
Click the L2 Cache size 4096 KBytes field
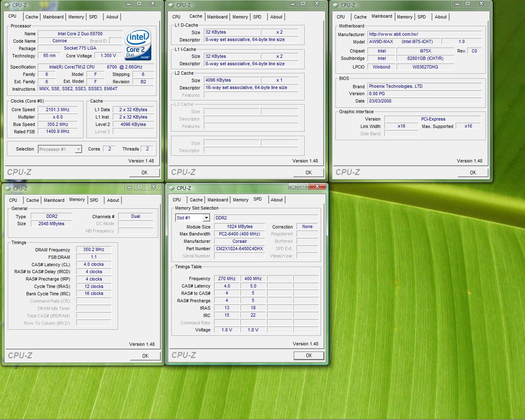pyautogui.click(x=232, y=80)
